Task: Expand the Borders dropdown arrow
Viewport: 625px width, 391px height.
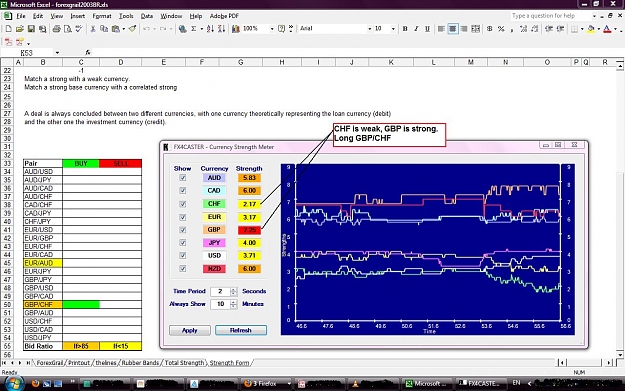Action: (582, 29)
